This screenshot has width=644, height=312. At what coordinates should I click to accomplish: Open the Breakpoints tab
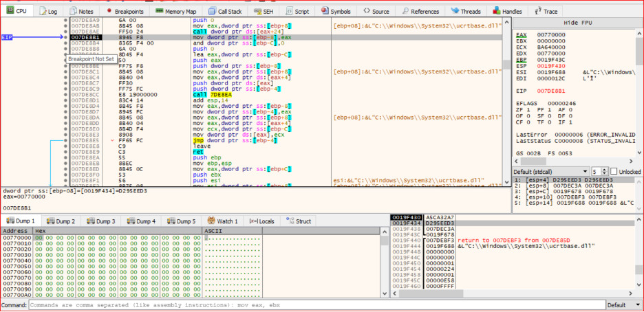coord(123,12)
